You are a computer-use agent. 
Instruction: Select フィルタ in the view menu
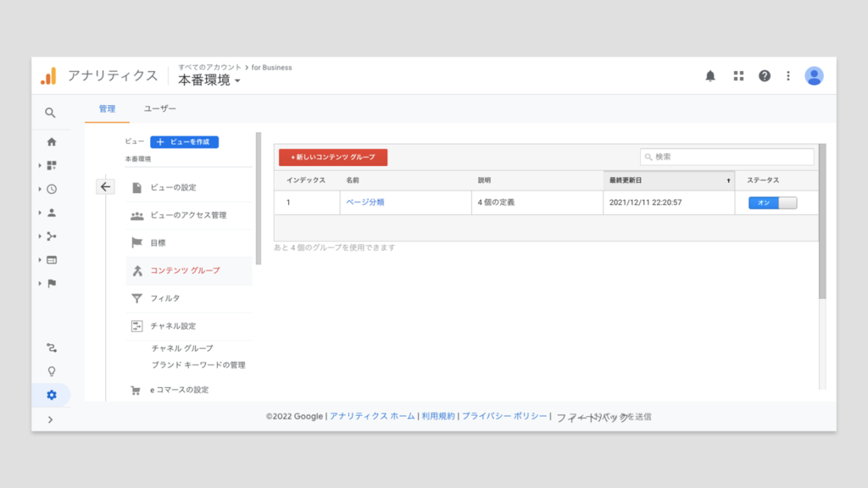tap(165, 298)
